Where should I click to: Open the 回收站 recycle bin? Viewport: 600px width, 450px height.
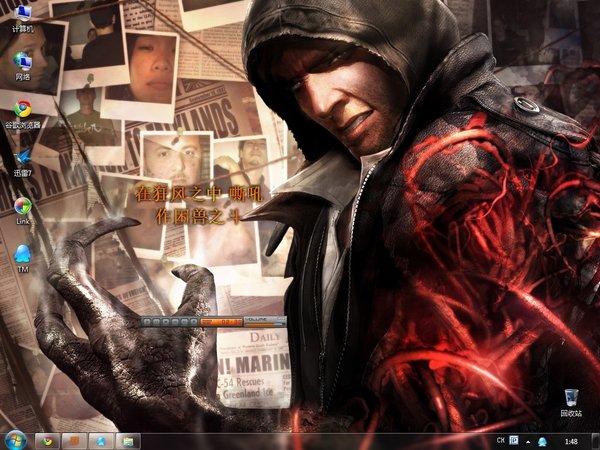(x=571, y=402)
